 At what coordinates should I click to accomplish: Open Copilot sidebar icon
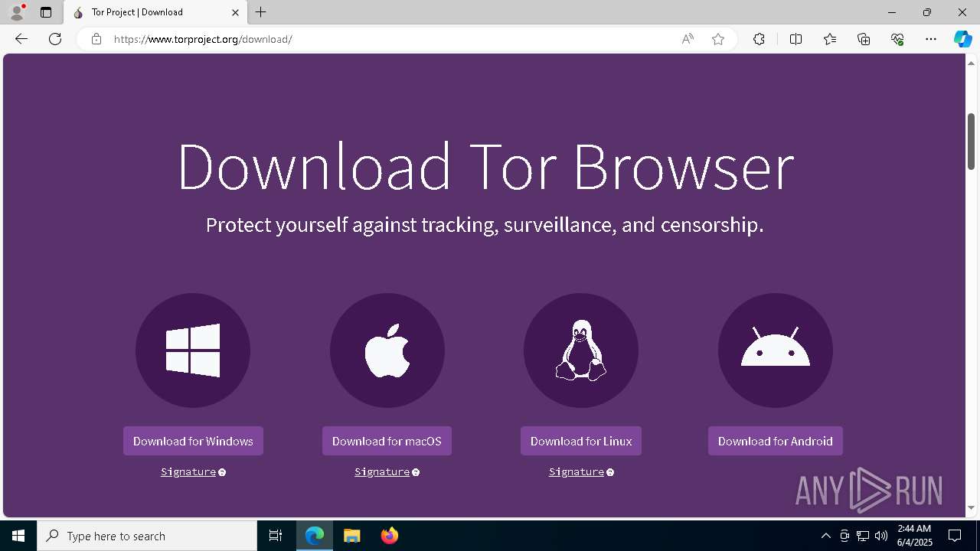[x=962, y=39]
